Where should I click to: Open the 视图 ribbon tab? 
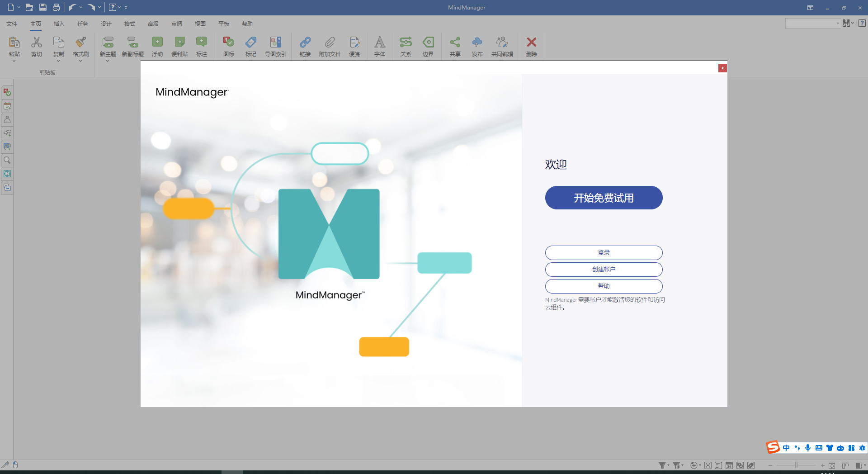[x=200, y=24]
